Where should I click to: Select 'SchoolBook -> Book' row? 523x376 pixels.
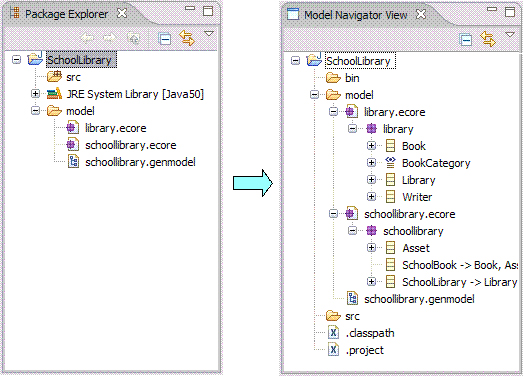(x=460, y=265)
